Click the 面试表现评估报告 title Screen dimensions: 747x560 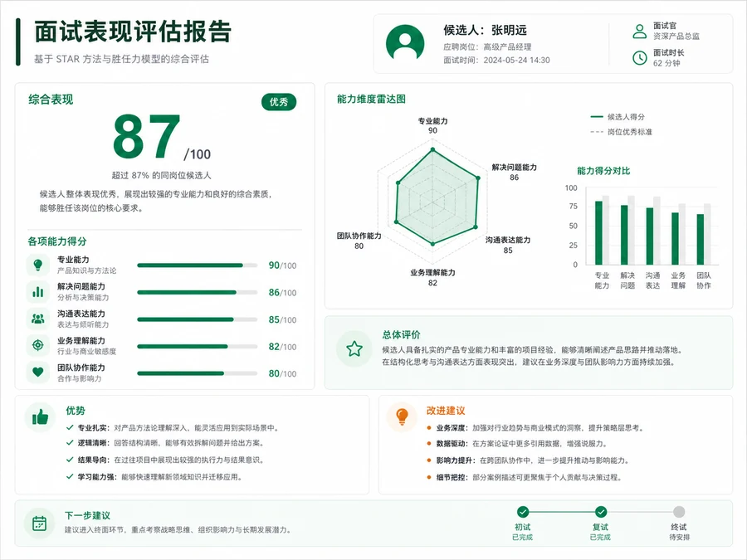133,32
